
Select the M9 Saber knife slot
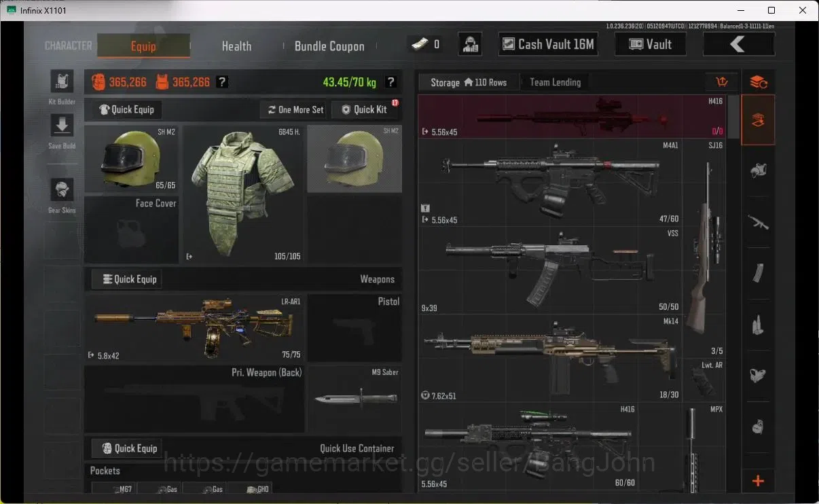click(354, 399)
